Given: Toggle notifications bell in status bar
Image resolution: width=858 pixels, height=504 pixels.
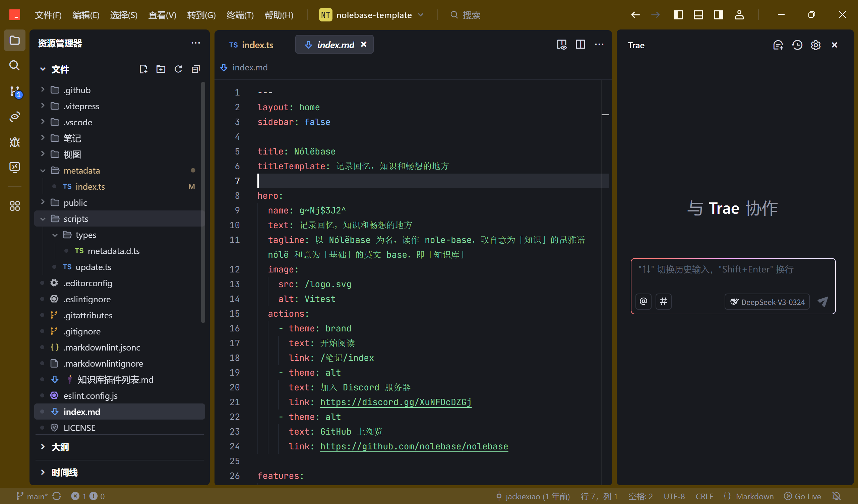Looking at the screenshot, I should [837, 496].
